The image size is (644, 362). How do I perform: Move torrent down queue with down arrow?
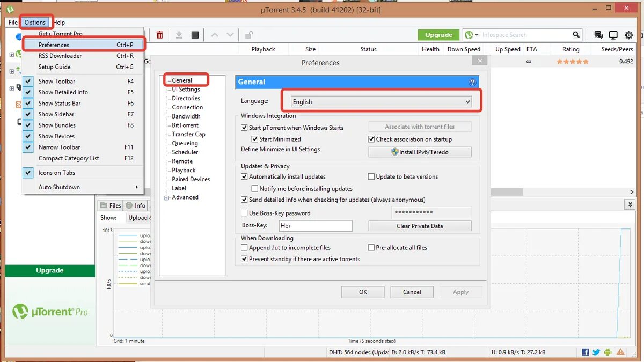[230, 35]
